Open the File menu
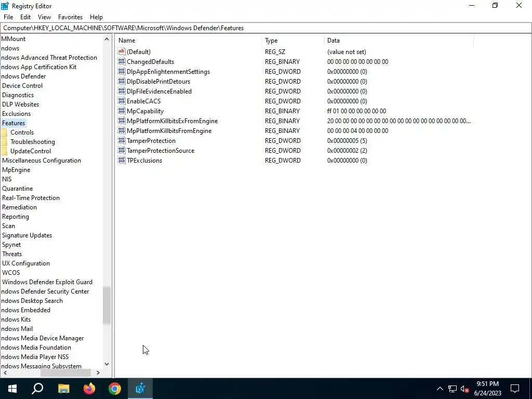Viewport: 532px width, 399px height. point(8,17)
